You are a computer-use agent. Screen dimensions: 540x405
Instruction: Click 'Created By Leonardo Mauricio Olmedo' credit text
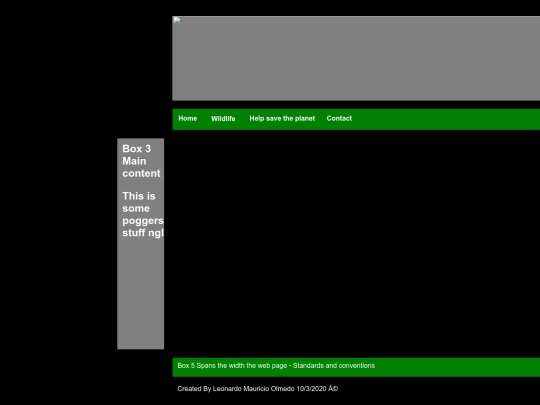tap(258, 388)
